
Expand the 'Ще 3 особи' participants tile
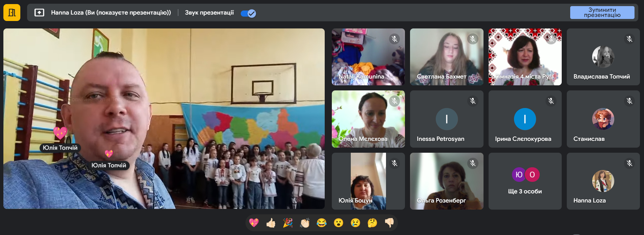[525, 181]
